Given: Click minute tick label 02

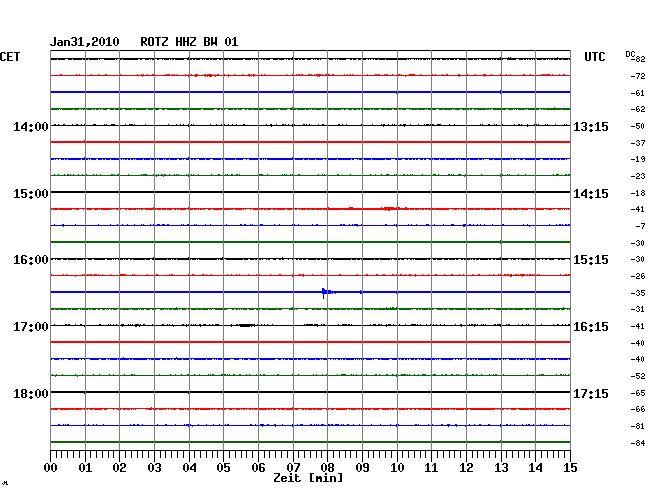Looking at the screenshot, I should coord(119,467).
